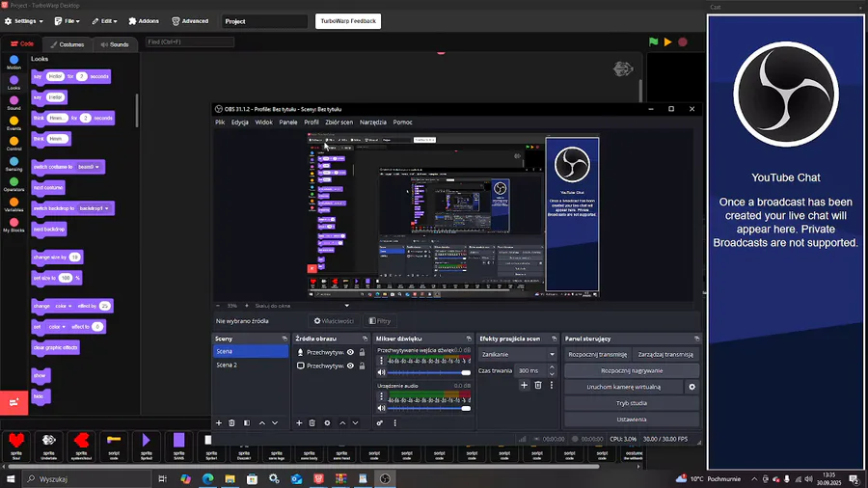Remove scene transition with trash icon

tap(538, 385)
